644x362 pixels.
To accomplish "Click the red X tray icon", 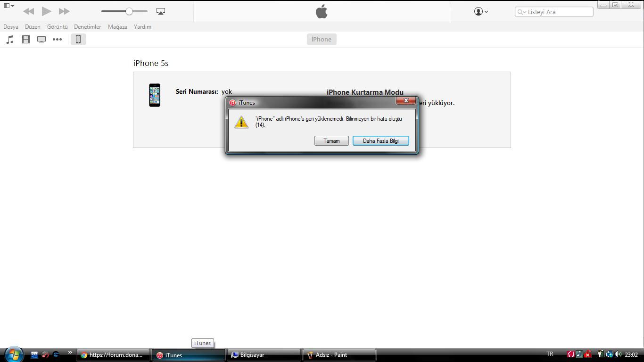I will pos(587,354).
